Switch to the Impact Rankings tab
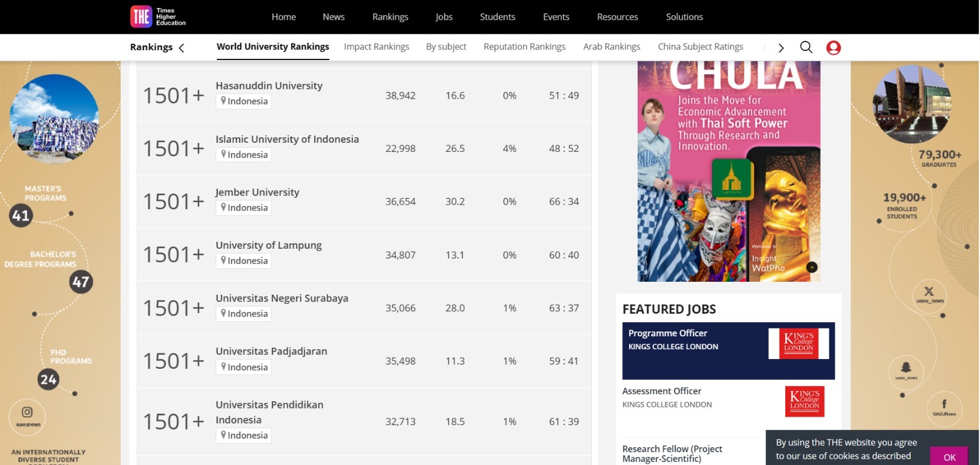Viewport: 980px width, 465px height. (x=376, y=47)
